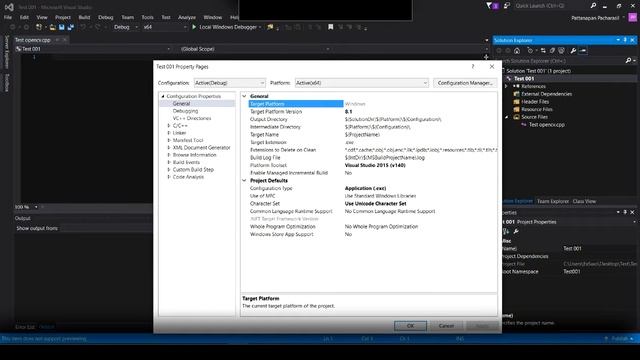Click notifications flag icon in title bar
Screen dimensions: 640x360
click(x=489, y=6)
